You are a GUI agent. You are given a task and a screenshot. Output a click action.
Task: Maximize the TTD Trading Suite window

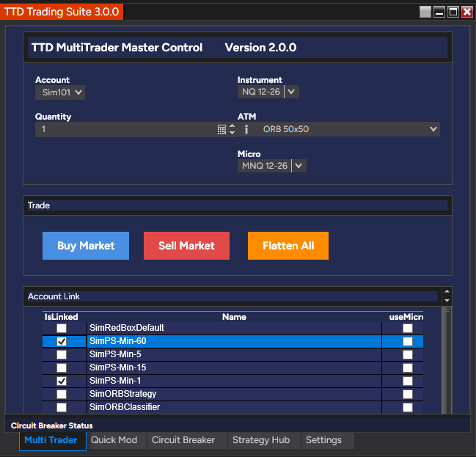[x=453, y=12]
